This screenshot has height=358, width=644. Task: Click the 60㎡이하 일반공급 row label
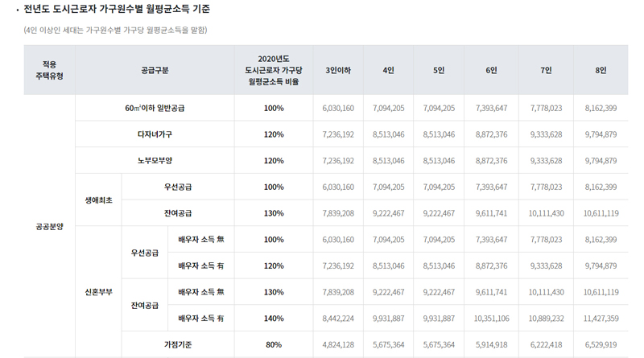click(x=155, y=108)
